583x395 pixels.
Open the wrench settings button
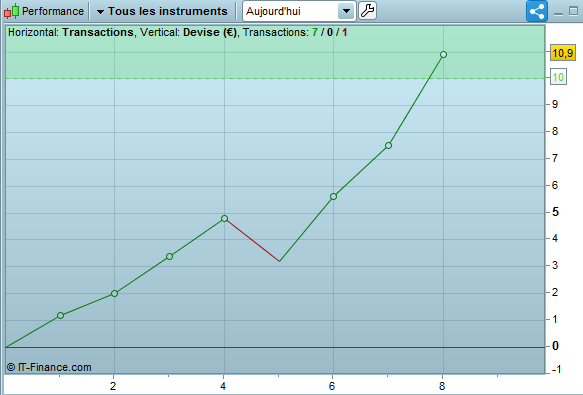click(367, 11)
